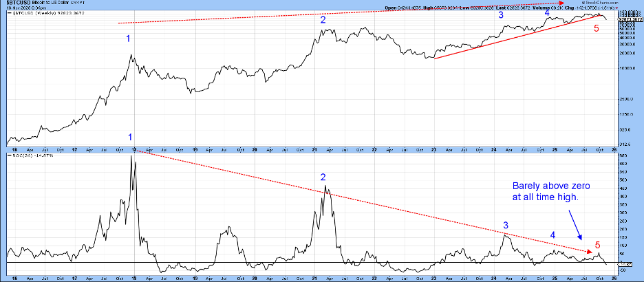Click the $BTCUSD ticker symbol title
Viewport: 644px width, 282px height.
(19, 4)
